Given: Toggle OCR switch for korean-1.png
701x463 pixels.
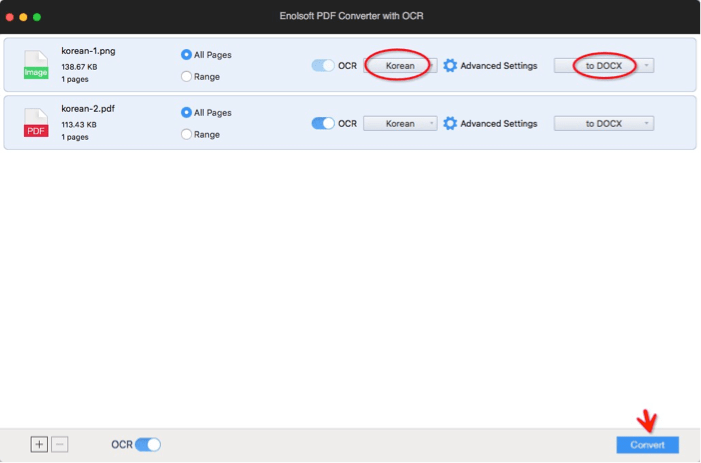Looking at the screenshot, I should point(323,66).
